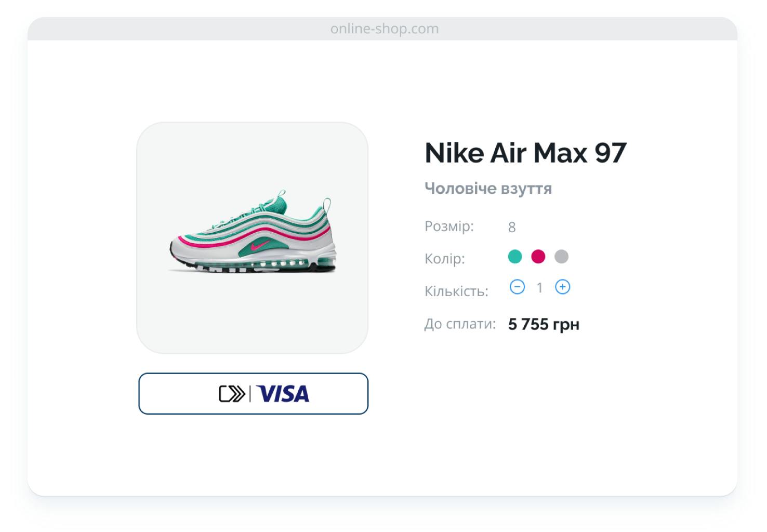This screenshot has height=532, width=767.
Task: Click the quantity number 1
Action: [540, 287]
